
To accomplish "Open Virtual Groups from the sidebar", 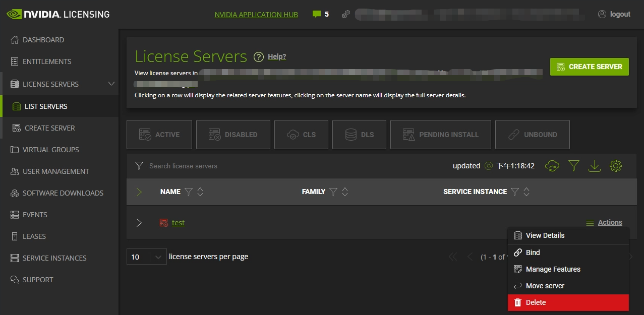I will tap(50, 150).
